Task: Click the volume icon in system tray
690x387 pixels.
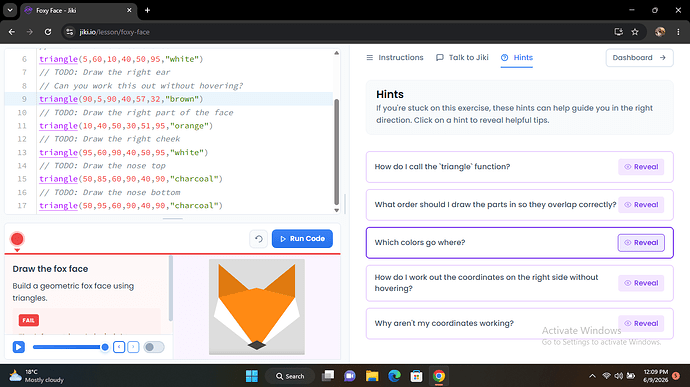Action: tap(618, 376)
